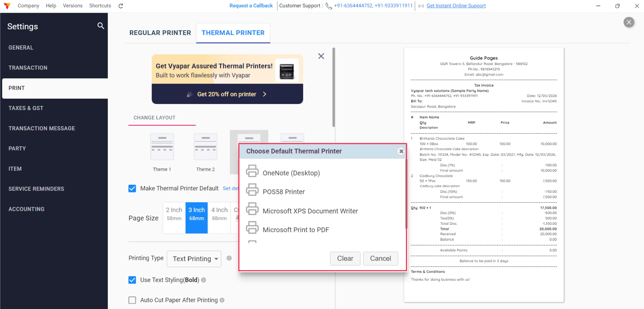
Task: Open the Company menu
Action: click(28, 6)
